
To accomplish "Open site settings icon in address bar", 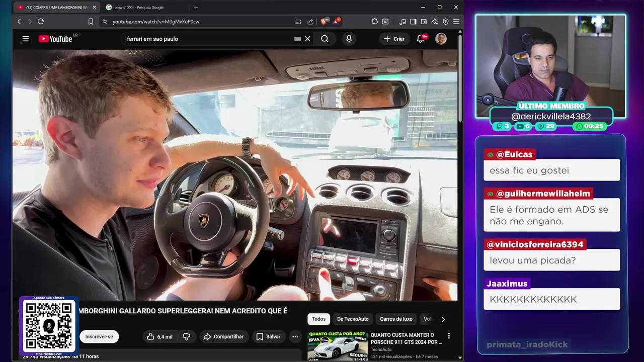I will 105,22.
